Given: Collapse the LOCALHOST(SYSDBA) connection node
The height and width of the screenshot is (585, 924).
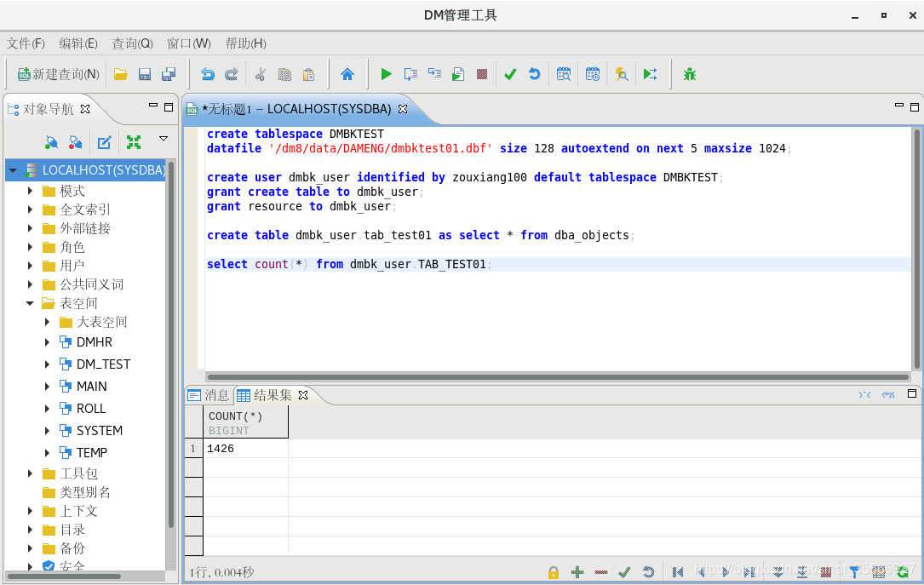Looking at the screenshot, I should coord(13,170).
